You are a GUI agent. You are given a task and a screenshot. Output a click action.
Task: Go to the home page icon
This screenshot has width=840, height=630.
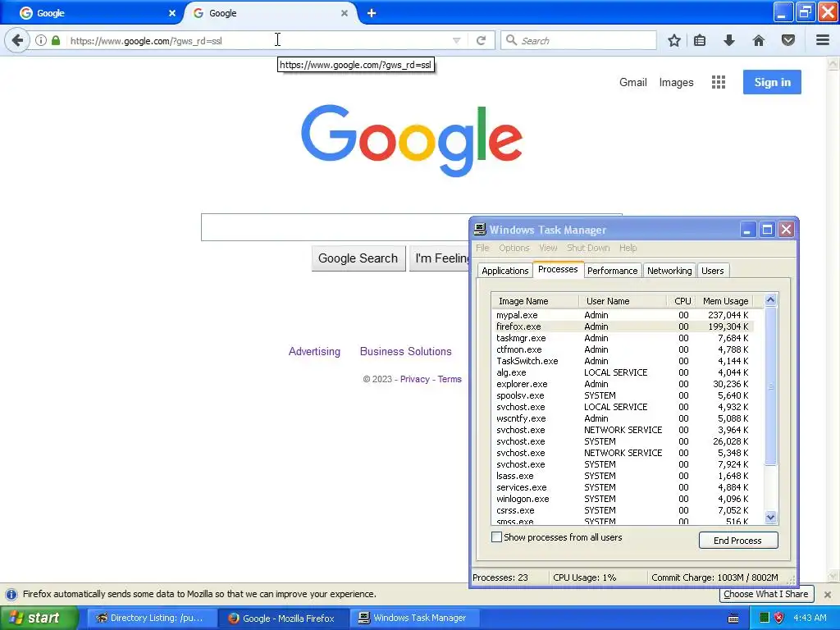tap(759, 40)
